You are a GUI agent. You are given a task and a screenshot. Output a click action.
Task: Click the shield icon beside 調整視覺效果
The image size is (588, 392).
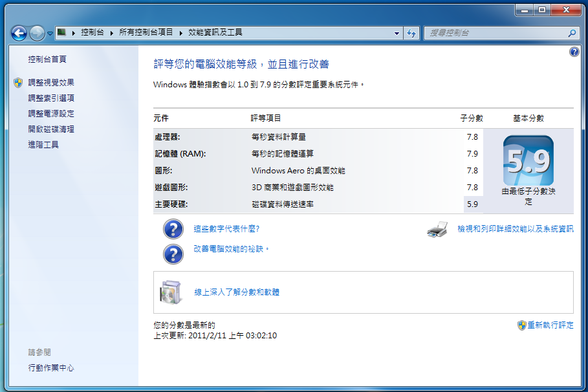click(18, 83)
